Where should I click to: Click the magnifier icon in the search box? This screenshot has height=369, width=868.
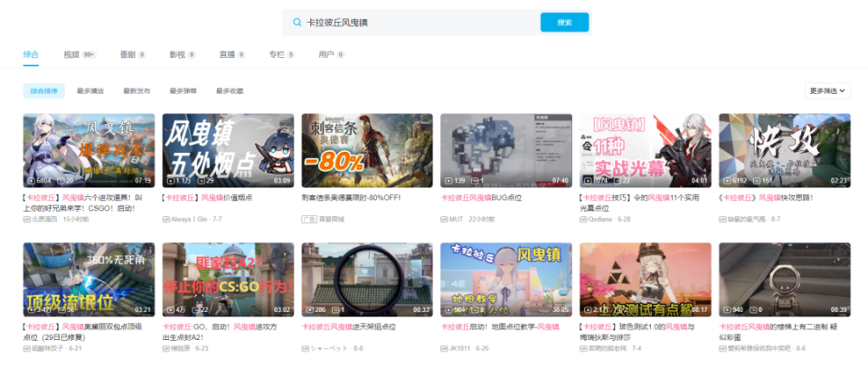(x=297, y=23)
